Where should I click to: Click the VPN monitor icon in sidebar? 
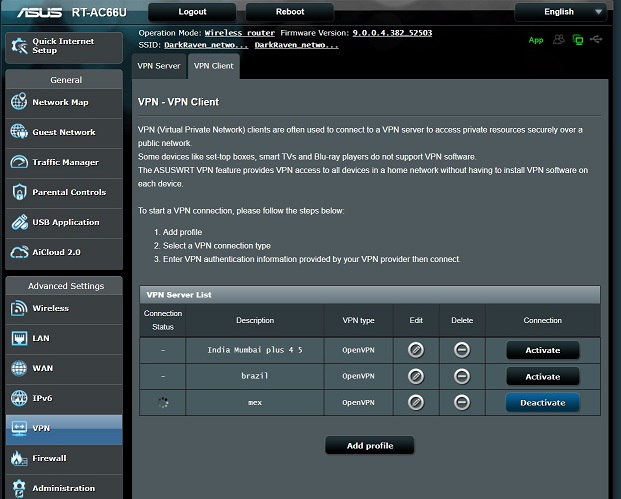19,428
